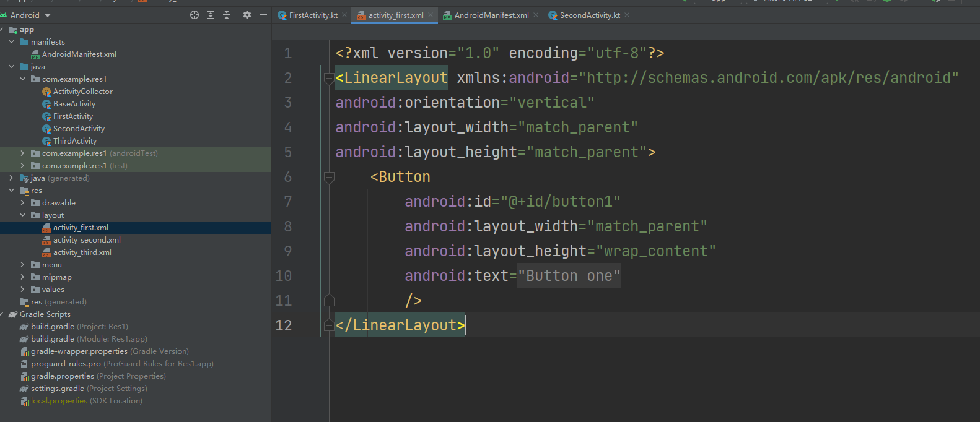Switch to the FirstActivity.kt tab
Image resolution: width=980 pixels, height=422 pixels.
click(x=313, y=15)
